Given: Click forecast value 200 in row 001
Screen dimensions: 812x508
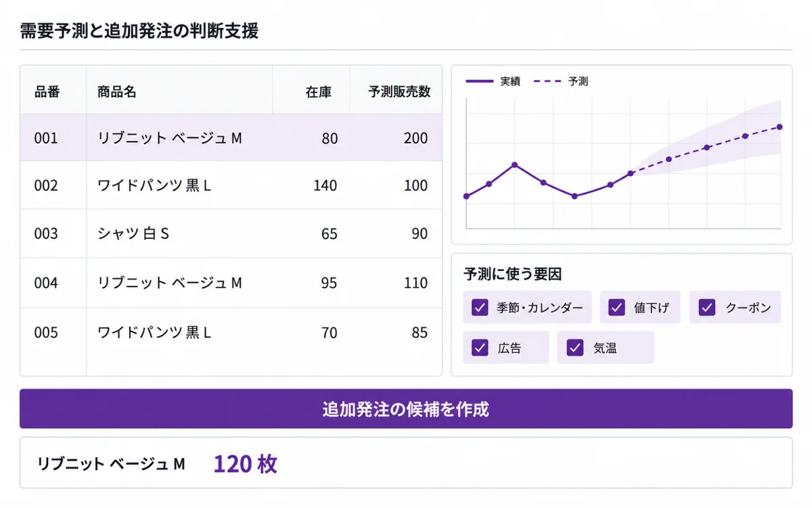Looking at the screenshot, I should (416, 137).
